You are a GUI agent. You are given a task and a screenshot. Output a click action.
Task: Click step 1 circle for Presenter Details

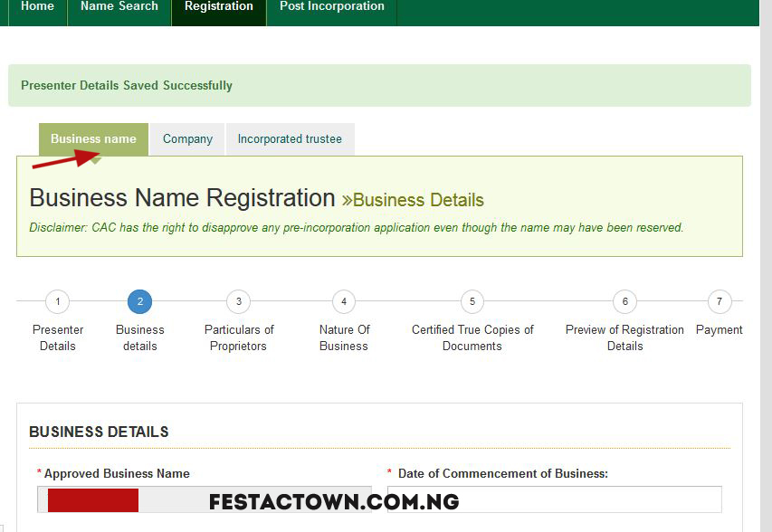pos(58,301)
